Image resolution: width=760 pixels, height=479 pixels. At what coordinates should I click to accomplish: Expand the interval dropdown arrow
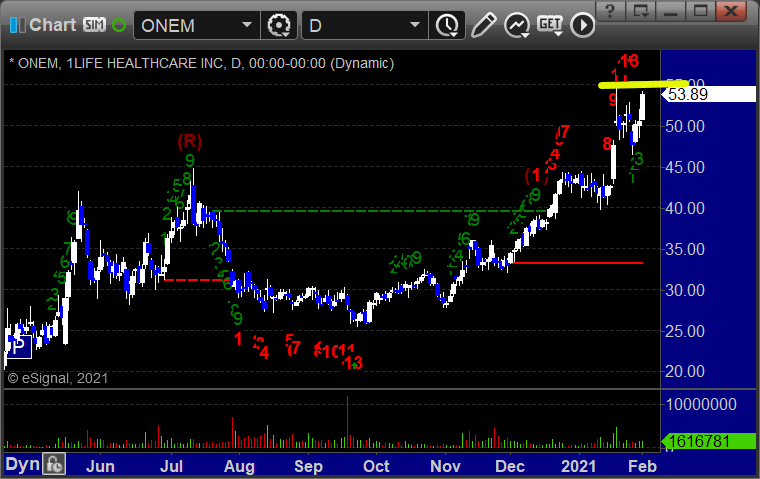coord(414,25)
